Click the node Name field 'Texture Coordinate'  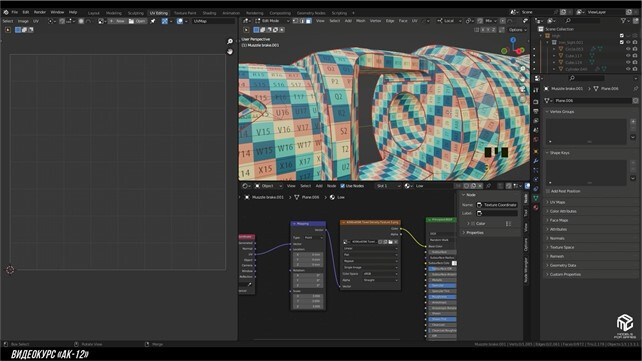coord(497,205)
